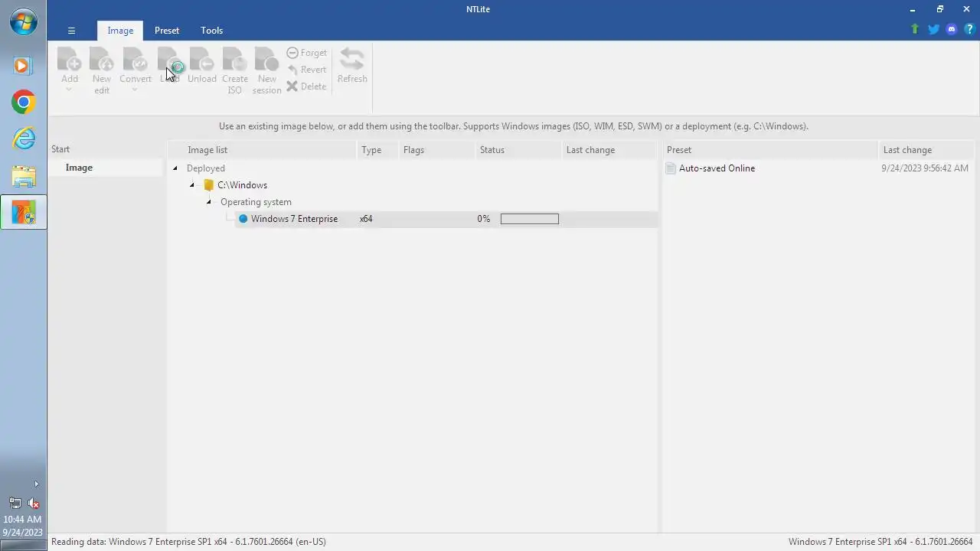Click the Create ISO toolbar icon
The height and width of the screenshot is (551, 980).
pos(235,60)
